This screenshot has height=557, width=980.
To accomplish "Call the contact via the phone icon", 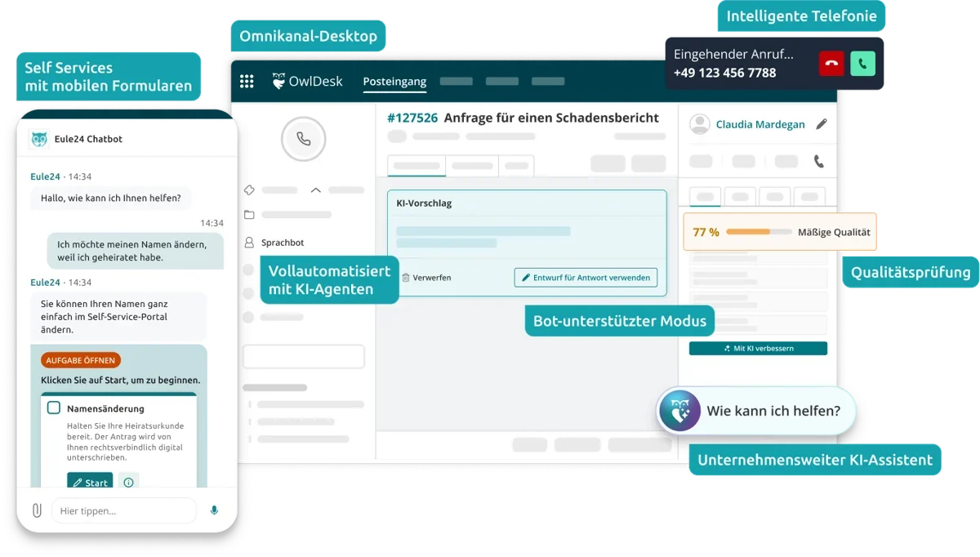I will click(819, 162).
